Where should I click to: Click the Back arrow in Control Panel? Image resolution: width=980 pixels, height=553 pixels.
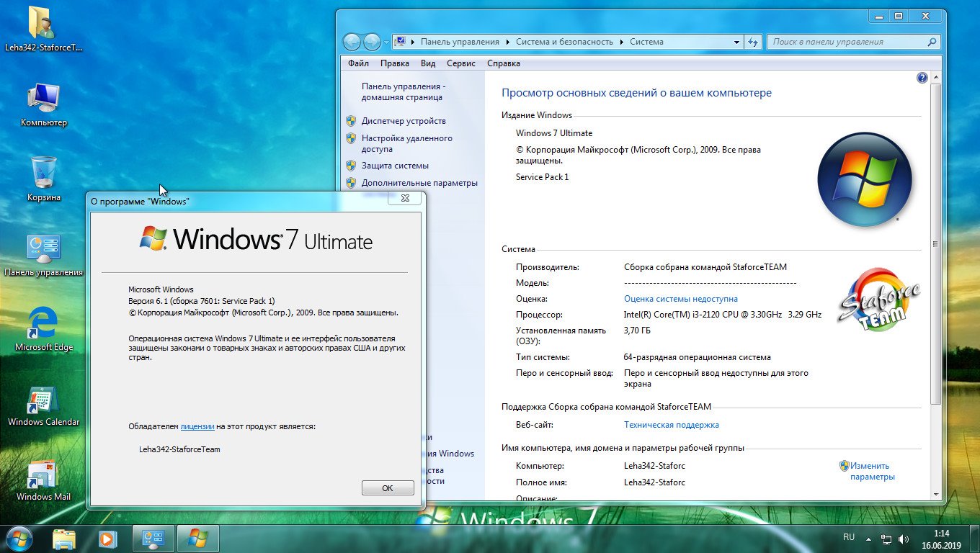pyautogui.click(x=352, y=42)
